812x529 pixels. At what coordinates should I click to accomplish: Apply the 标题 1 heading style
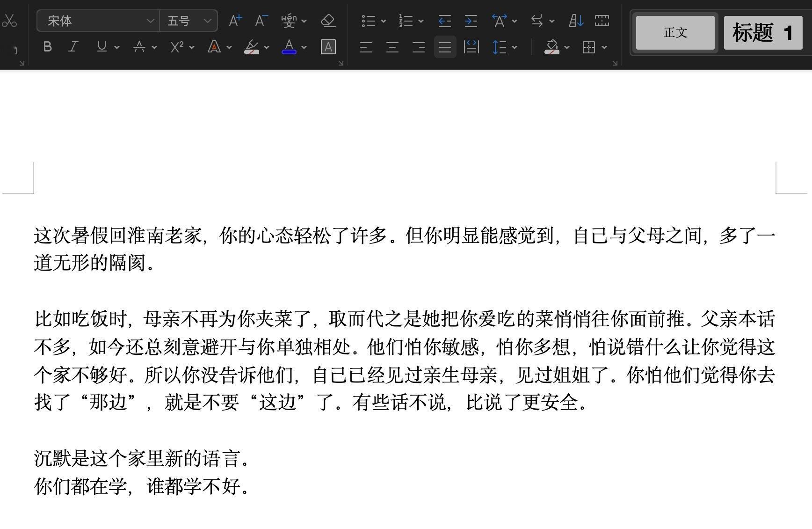click(763, 33)
